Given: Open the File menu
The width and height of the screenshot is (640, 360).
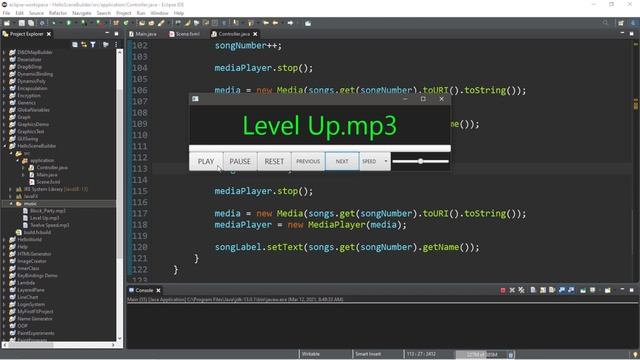Looking at the screenshot, I should [x=7, y=13].
